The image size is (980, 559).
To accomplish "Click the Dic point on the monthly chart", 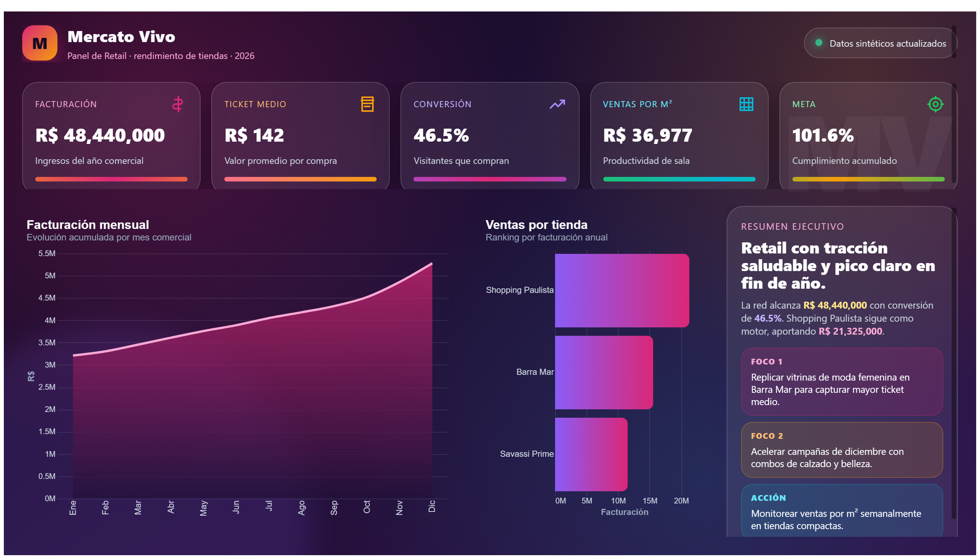I will point(432,263).
